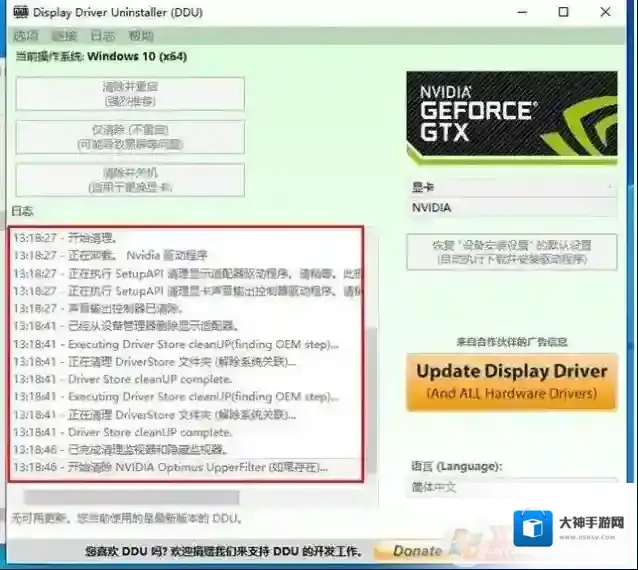Click the log's horizontal scrollbar
The image size is (638, 570).
click(x=150, y=496)
